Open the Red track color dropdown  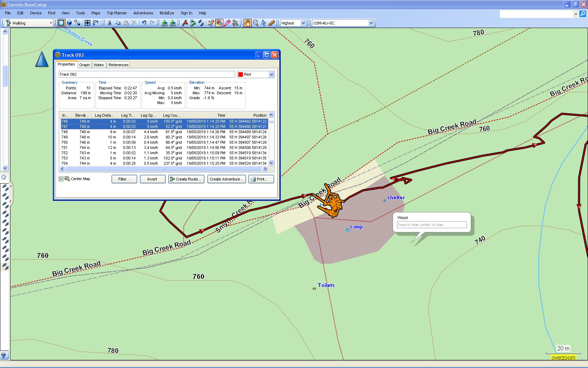[x=271, y=74]
